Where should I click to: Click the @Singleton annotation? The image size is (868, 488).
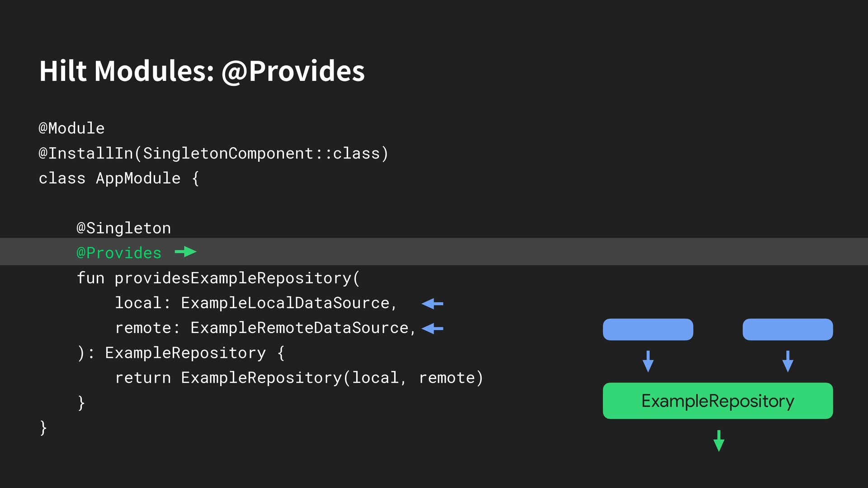[x=123, y=228]
